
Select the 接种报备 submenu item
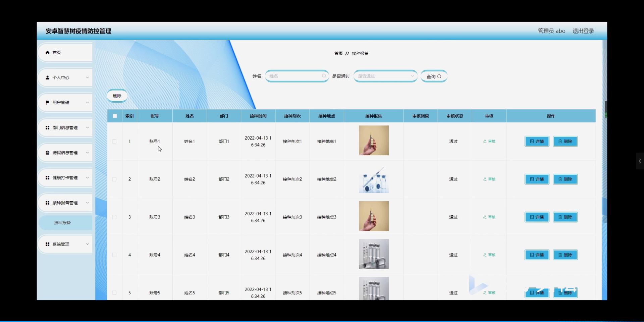click(62, 222)
